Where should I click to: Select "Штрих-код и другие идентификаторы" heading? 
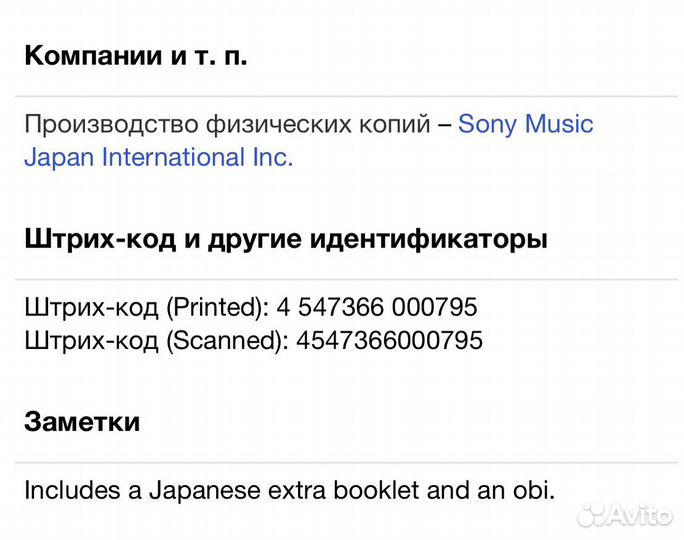click(285, 240)
